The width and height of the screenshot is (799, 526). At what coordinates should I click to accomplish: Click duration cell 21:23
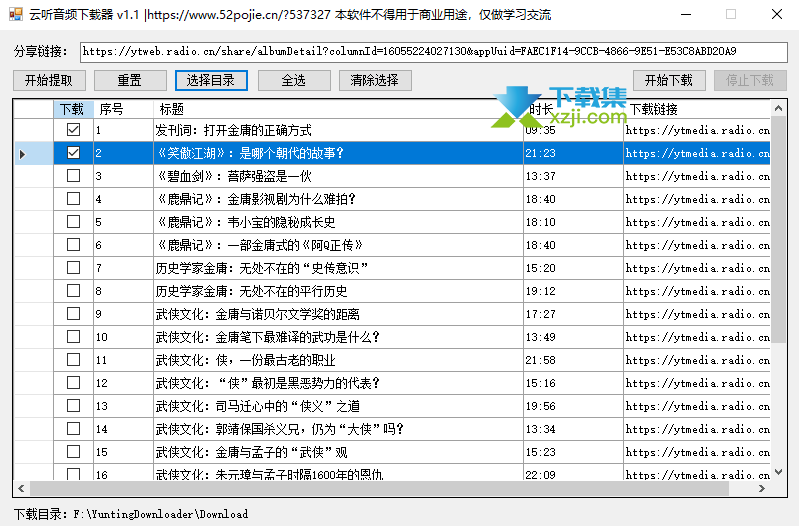coord(573,153)
